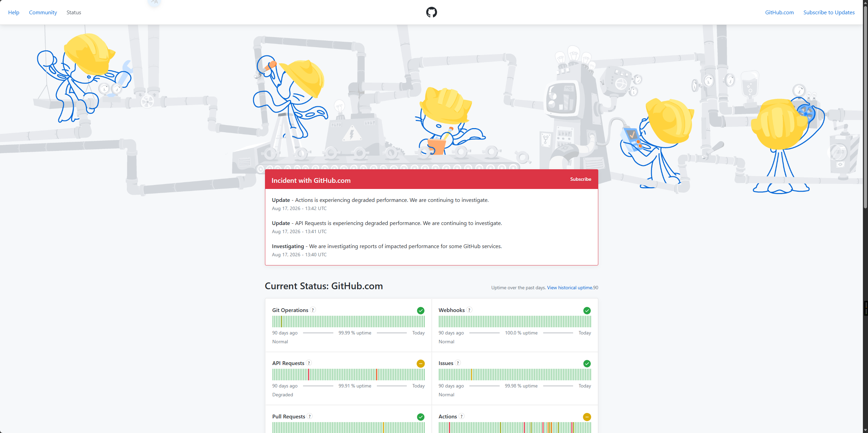Click the Issues uptime bar chart
This screenshot has width=868, height=433.
[x=515, y=375]
